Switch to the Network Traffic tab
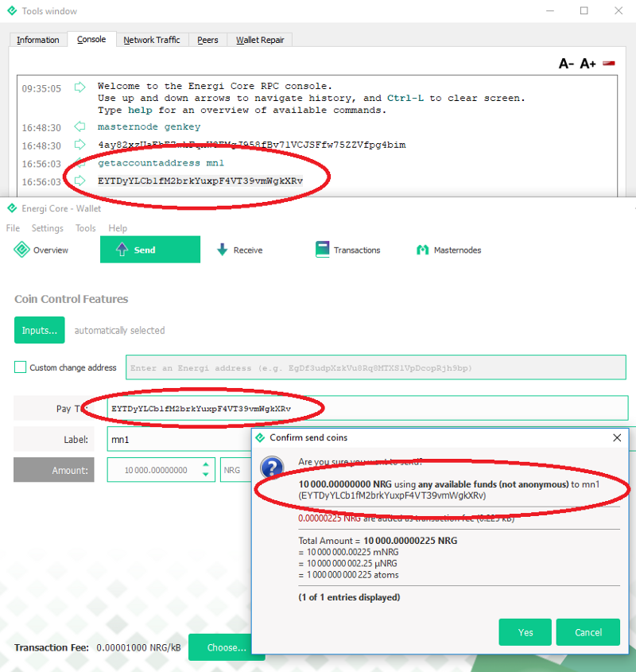 [x=151, y=39]
